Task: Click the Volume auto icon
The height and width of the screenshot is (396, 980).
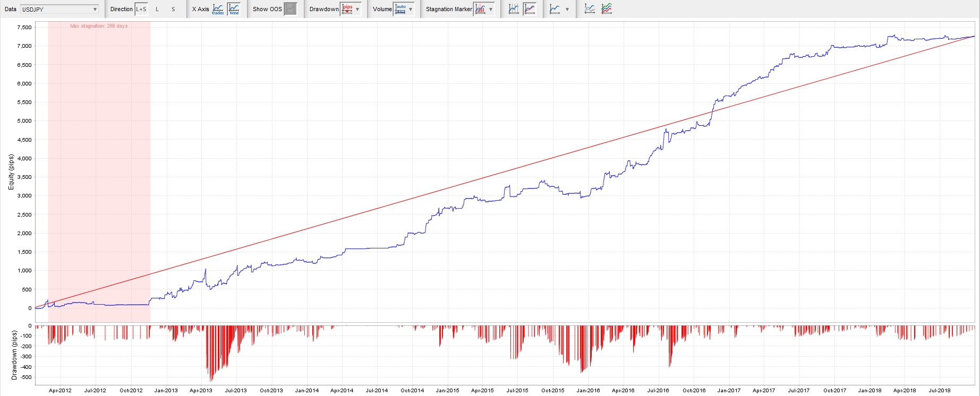Action: click(400, 9)
